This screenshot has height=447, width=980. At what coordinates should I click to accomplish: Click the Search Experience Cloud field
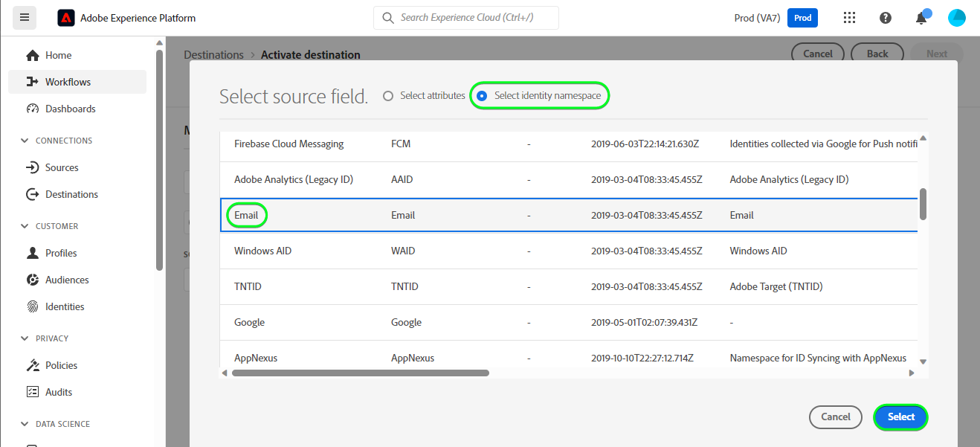coord(466,18)
